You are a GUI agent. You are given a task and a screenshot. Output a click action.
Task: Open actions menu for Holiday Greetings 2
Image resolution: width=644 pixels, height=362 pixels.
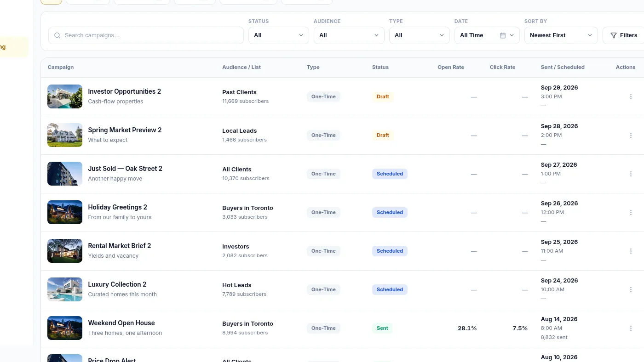click(631, 212)
